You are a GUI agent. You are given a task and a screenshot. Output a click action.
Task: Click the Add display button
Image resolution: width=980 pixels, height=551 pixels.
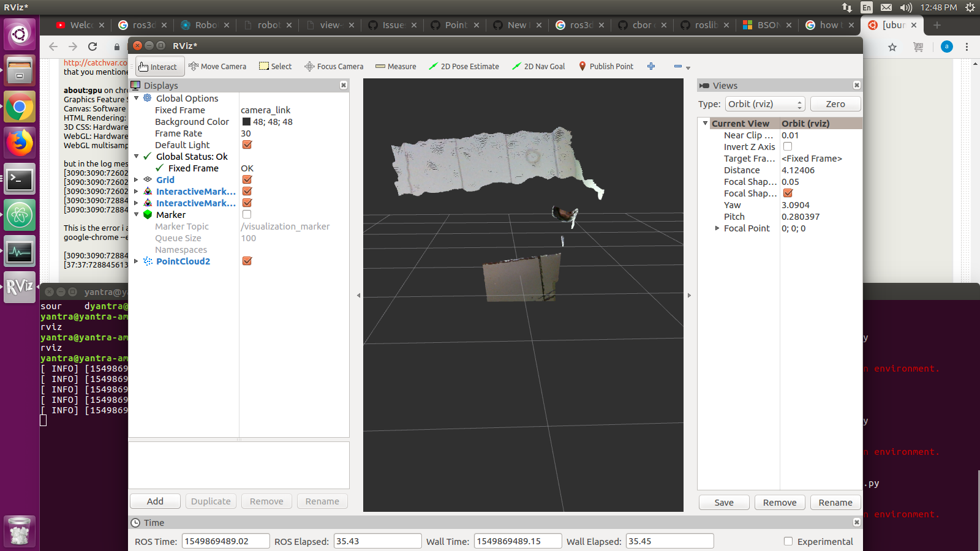tap(155, 501)
